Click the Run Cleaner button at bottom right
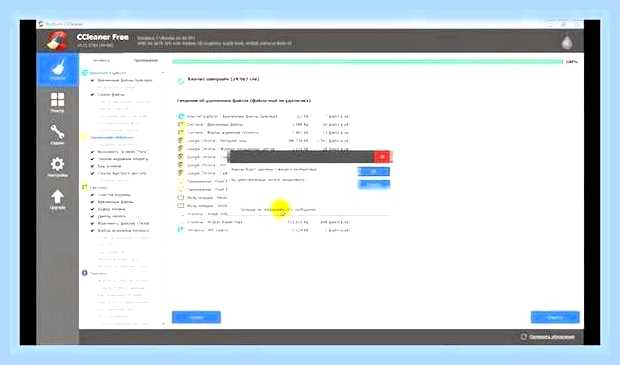 555,317
